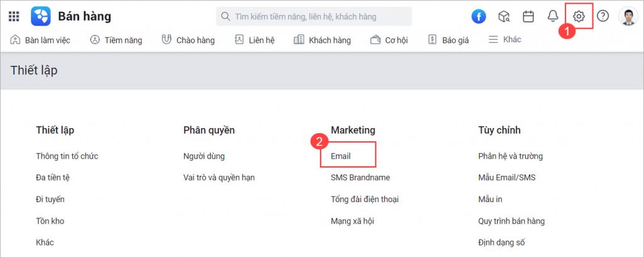Open Người dùng permissions
The image size is (644, 258).
coord(204,156)
